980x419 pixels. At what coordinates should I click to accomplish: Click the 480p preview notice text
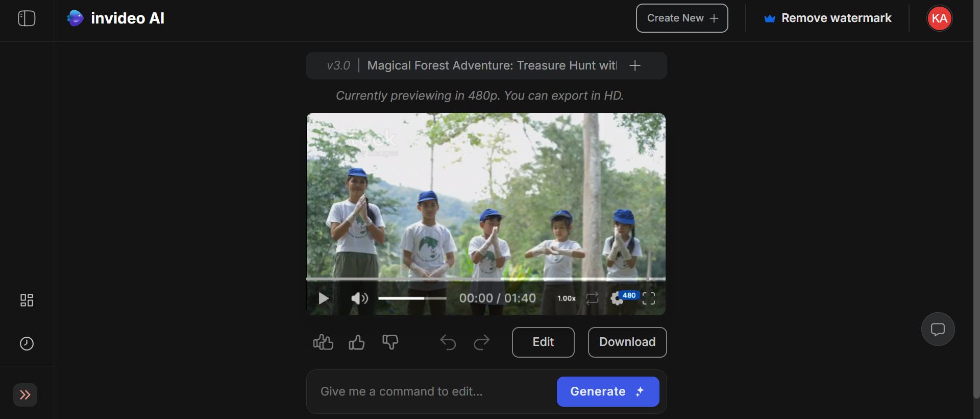point(480,96)
